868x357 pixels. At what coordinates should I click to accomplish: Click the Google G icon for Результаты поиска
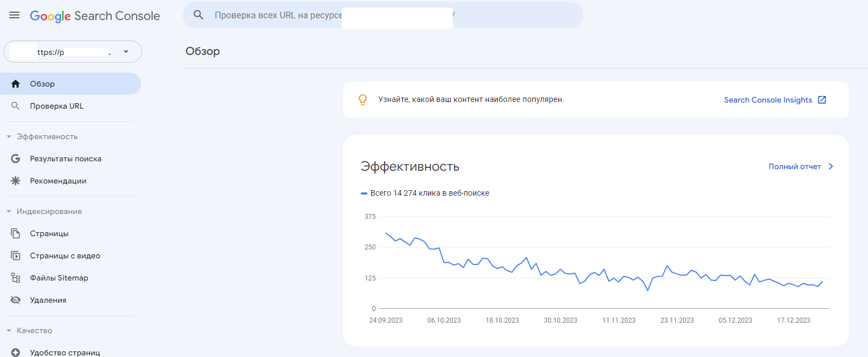(16, 159)
